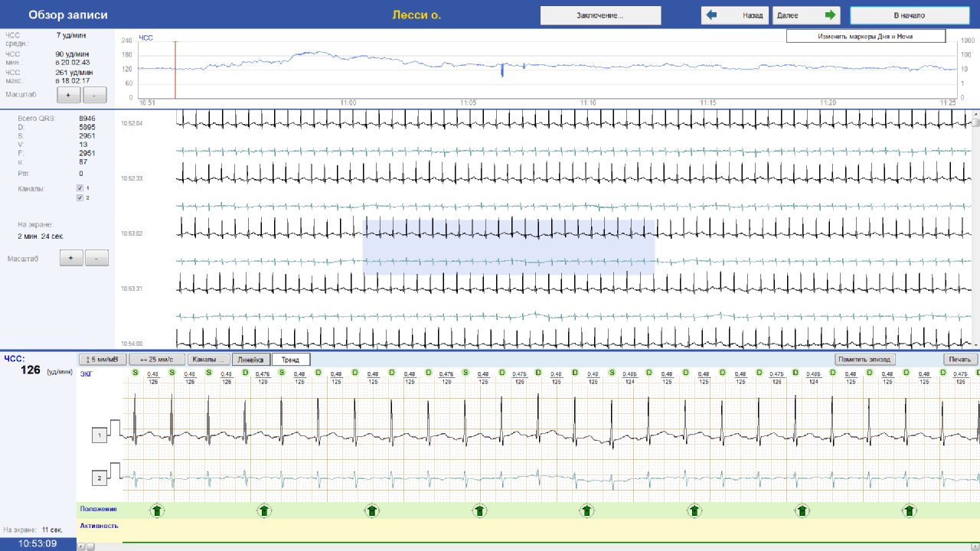The image size is (980, 551).
Task: Go forward with the Далее arrow button
Action: [806, 15]
